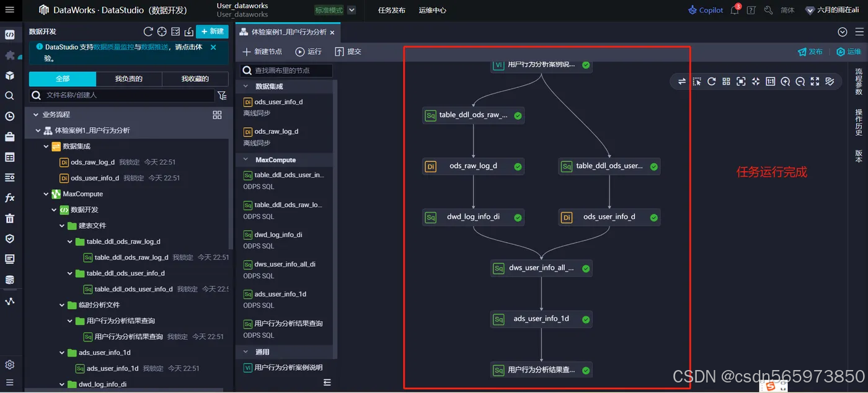Zoom in on the workflow canvas

[785, 81]
